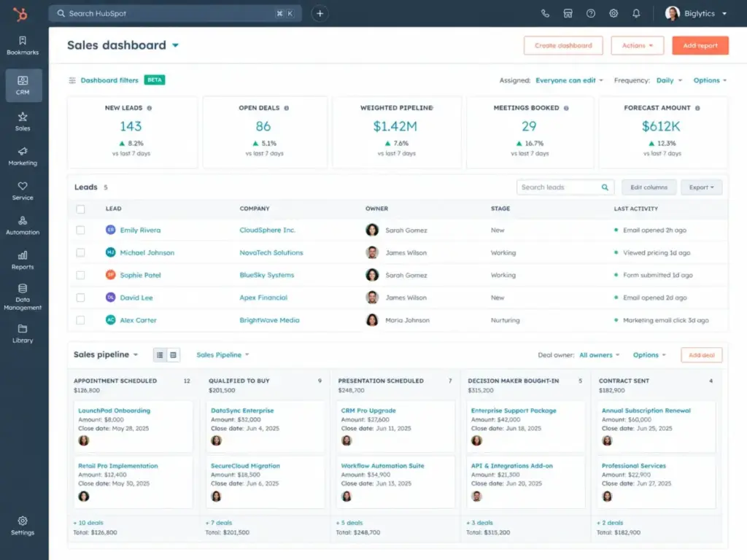The height and width of the screenshot is (560, 747).
Task: Click in the Search leads field
Action: (x=565, y=187)
